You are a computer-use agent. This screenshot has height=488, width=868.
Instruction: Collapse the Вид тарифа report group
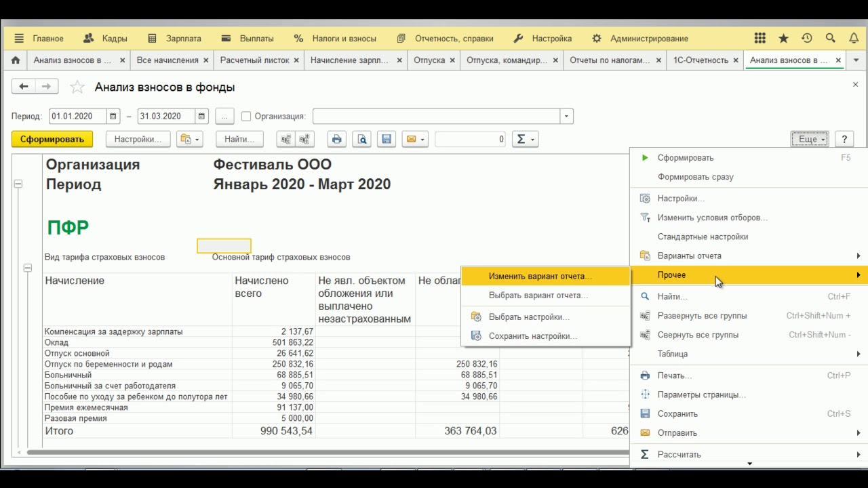tap(28, 268)
